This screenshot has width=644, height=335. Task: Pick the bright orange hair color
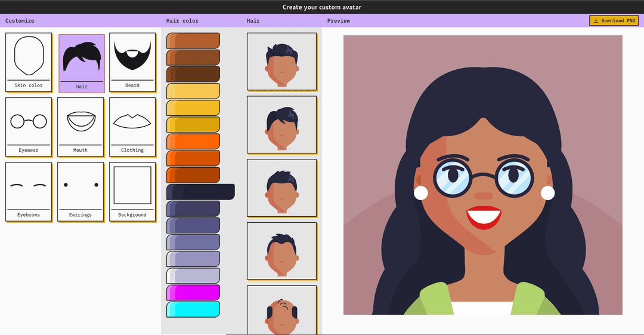tap(193, 142)
